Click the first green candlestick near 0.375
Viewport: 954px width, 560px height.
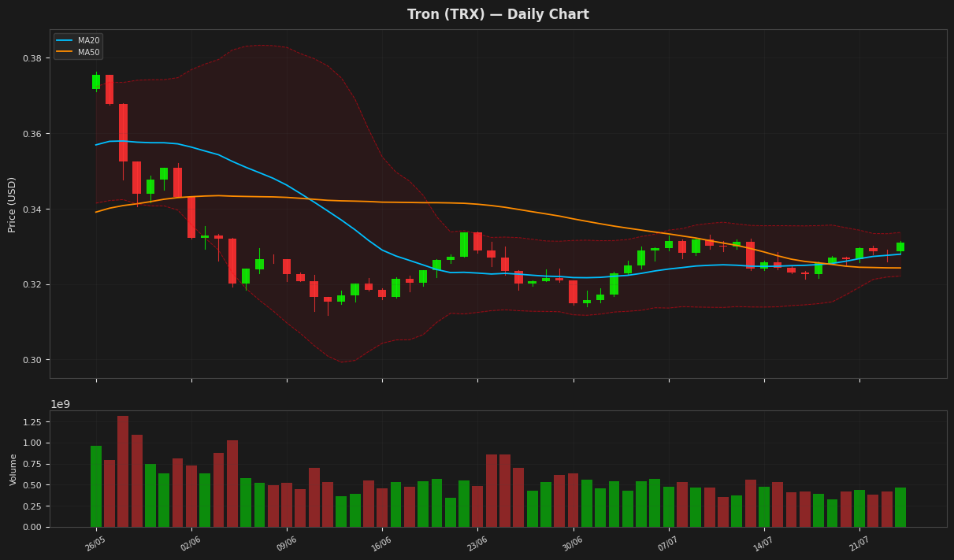[x=96, y=82]
